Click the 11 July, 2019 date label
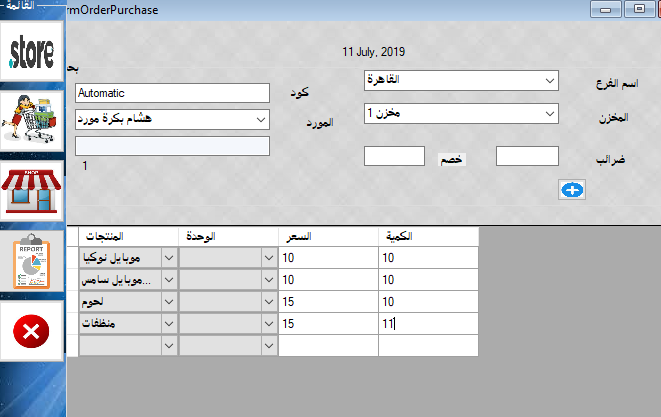 point(373,52)
